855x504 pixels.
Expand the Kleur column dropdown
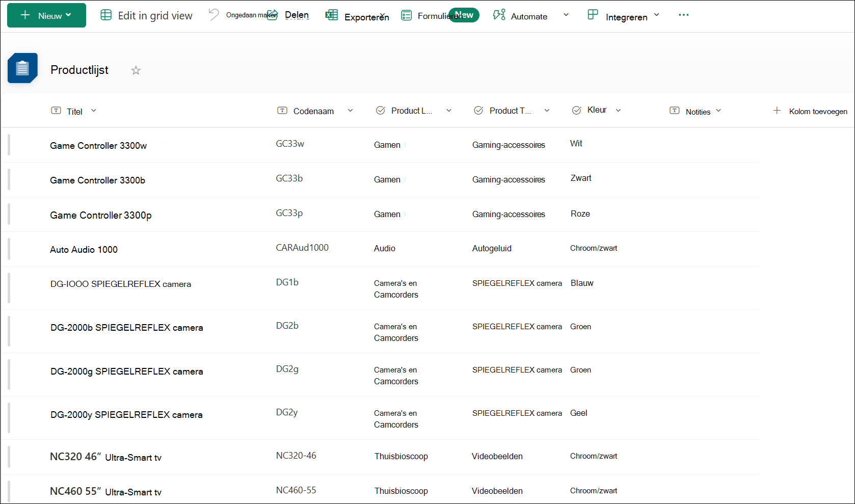(x=618, y=111)
